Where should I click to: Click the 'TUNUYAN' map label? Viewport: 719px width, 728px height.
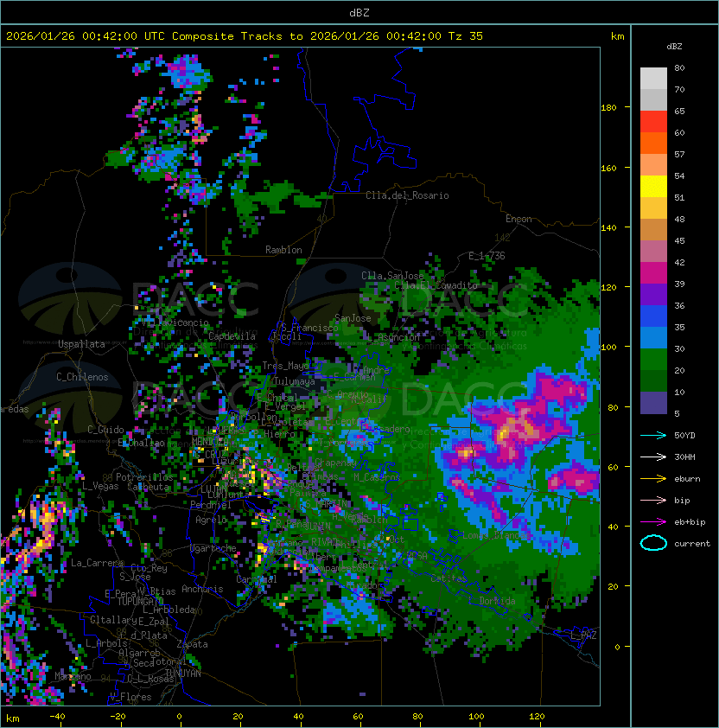point(183,674)
